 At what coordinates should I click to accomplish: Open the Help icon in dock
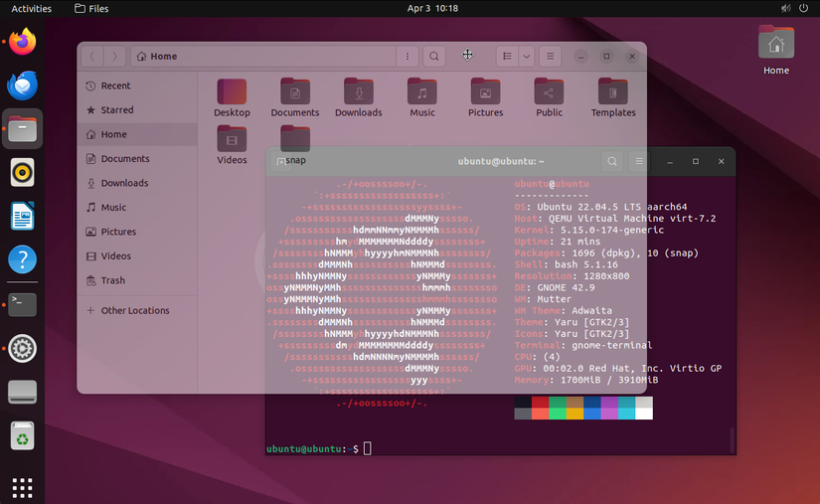pyautogui.click(x=23, y=259)
